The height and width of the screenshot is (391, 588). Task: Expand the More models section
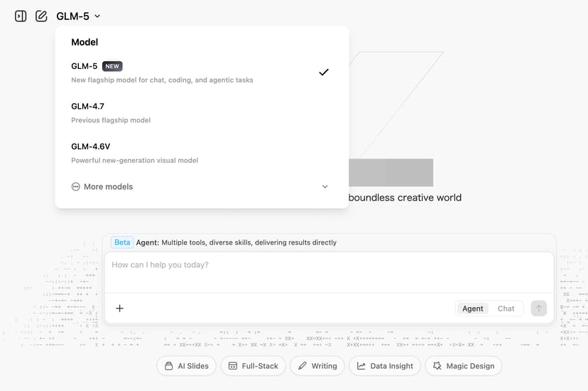(x=202, y=186)
